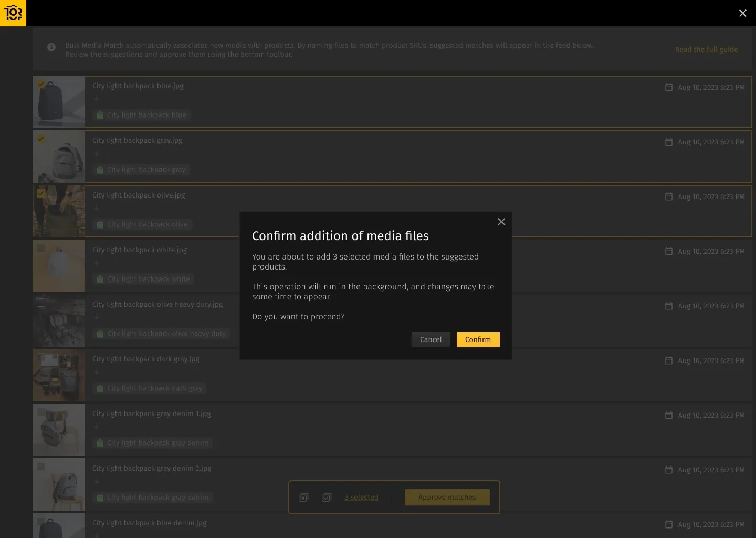The height and width of the screenshot is (538, 756).
Task: Click the select all icon in bottom toolbar
Action: [x=327, y=497]
